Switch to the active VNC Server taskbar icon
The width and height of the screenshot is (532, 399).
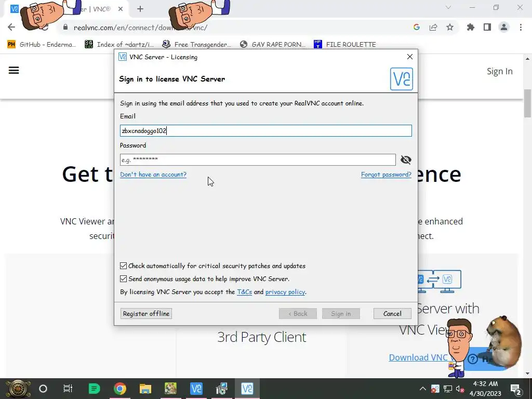(x=247, y=389)
